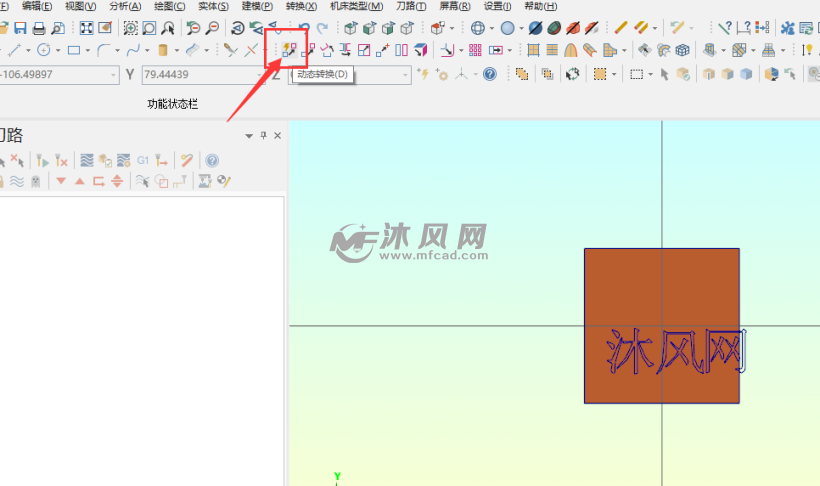The height and width of the screenshot is (486, 820).
Task: Open the 转换(X) menu
Action: (301, 6)
